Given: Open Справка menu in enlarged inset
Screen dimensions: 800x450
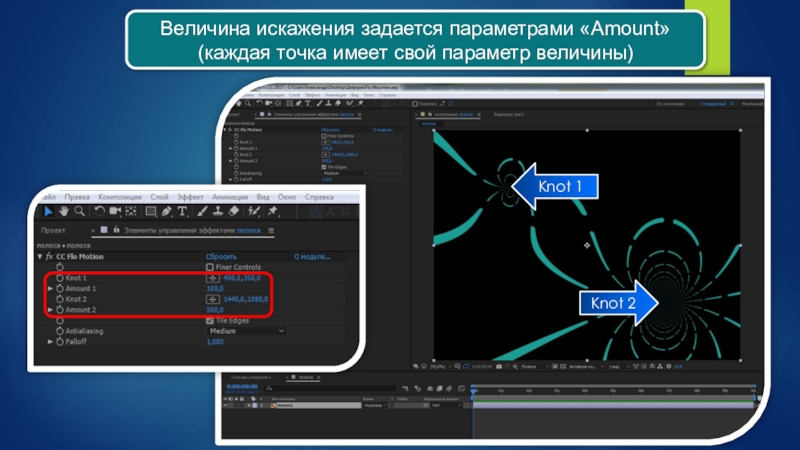Looking at the screenshot, I should [319, 197].
